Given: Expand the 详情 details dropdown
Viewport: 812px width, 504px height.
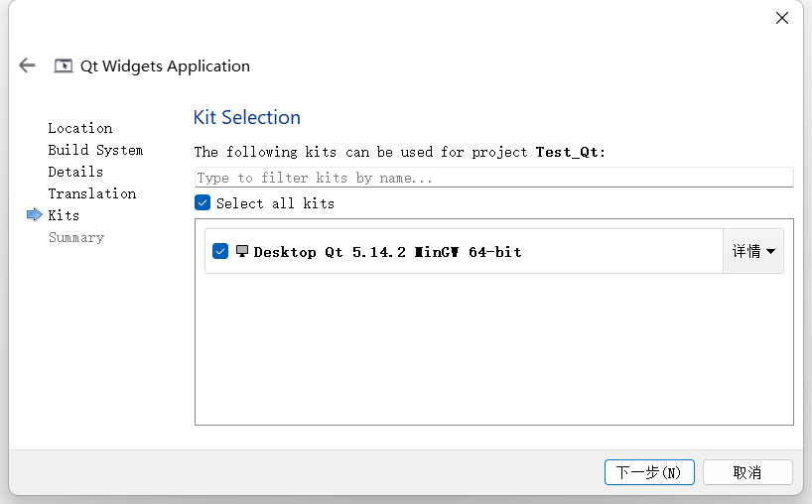Looking at the screenshot, I should 753,251.
